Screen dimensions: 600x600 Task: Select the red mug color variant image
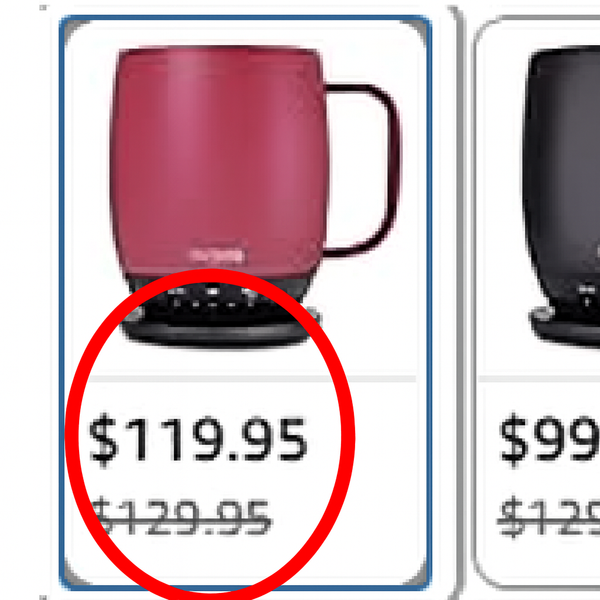click(254, 197)
